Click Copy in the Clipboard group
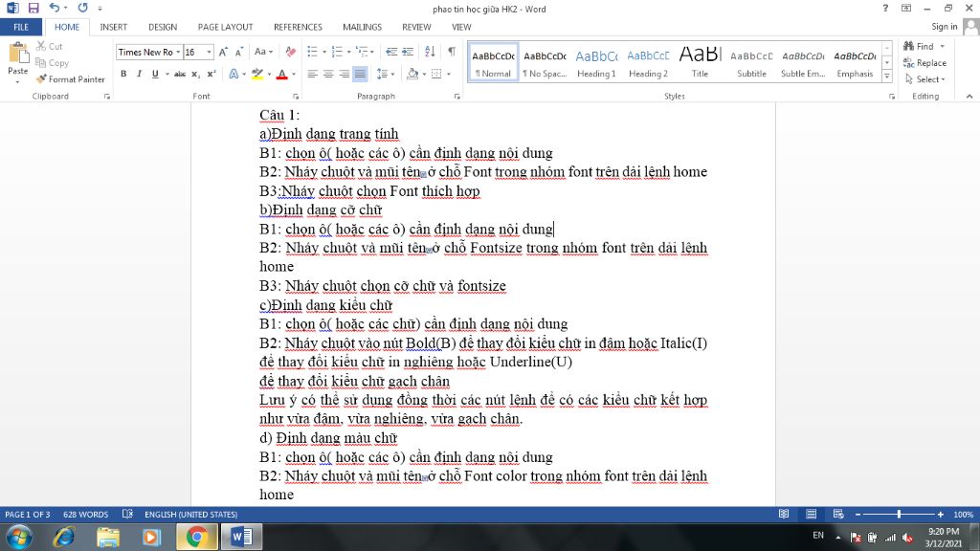This screenshot has height=551, width=980. tap(52, 62)
